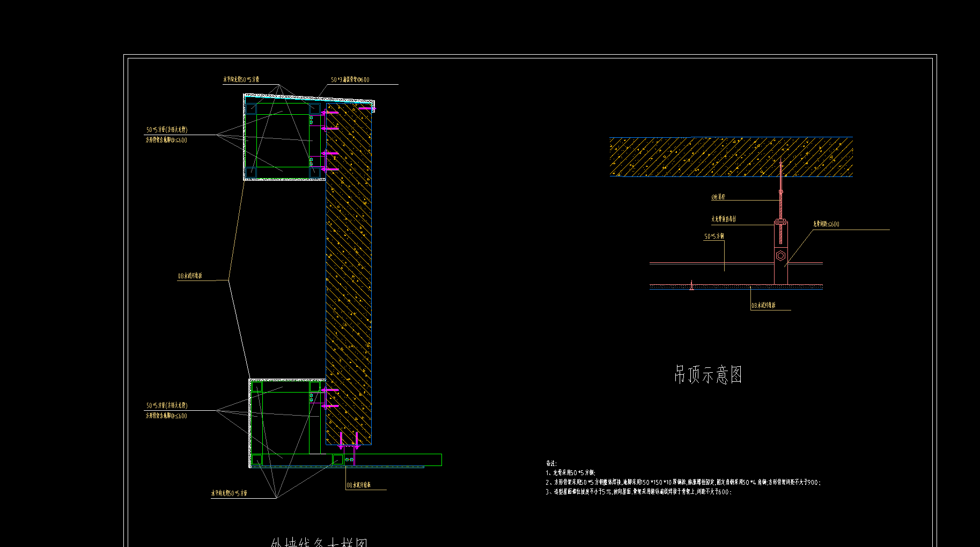This screenshot has width=980, height=547.
Task: Select the bottom '水平向龙骨50*5方管' label
Action: click(x=229, y=493)
